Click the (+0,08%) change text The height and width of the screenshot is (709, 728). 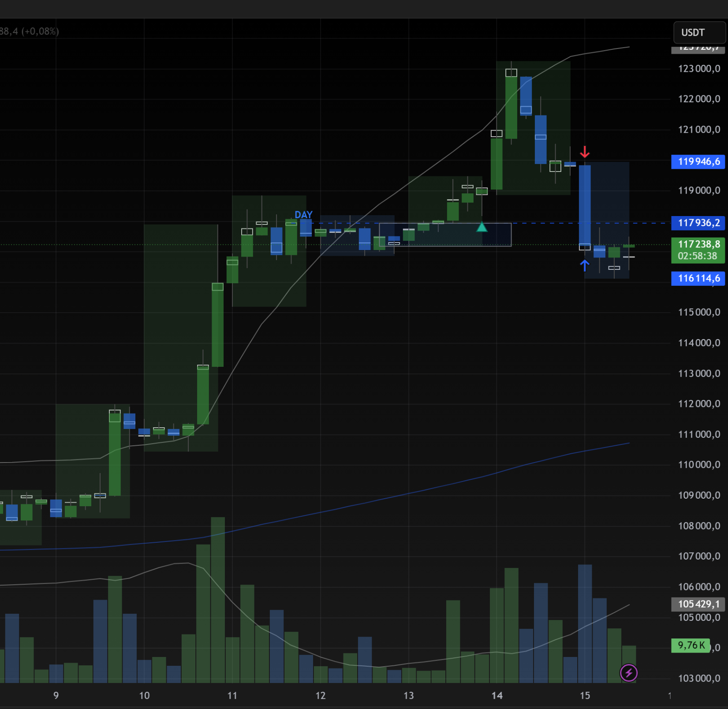[x=40, y=31]
